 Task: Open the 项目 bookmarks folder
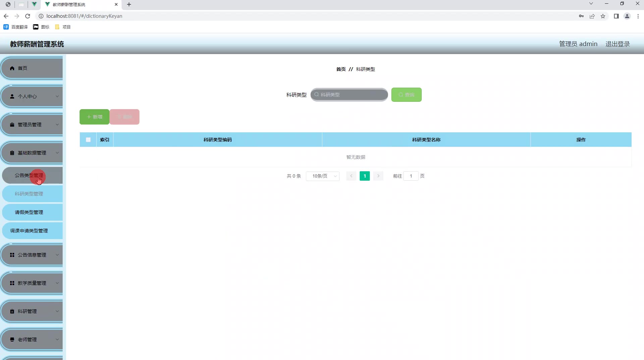(x=63, y=27)
